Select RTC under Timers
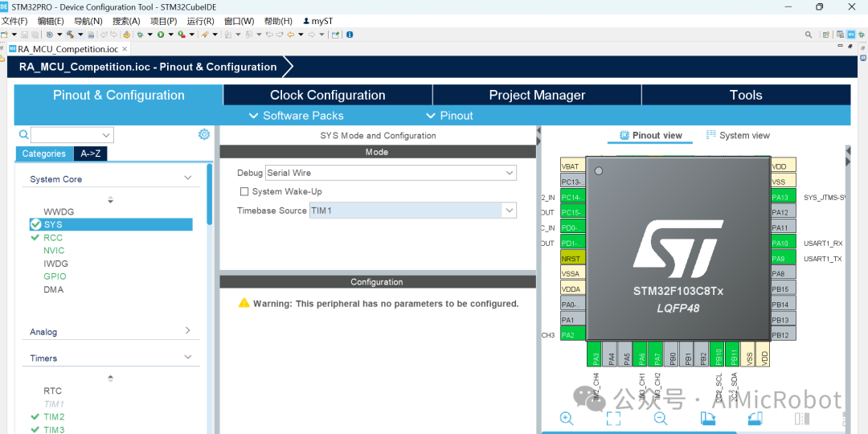The height and width of the screenshot is (434, 868). 52,391
